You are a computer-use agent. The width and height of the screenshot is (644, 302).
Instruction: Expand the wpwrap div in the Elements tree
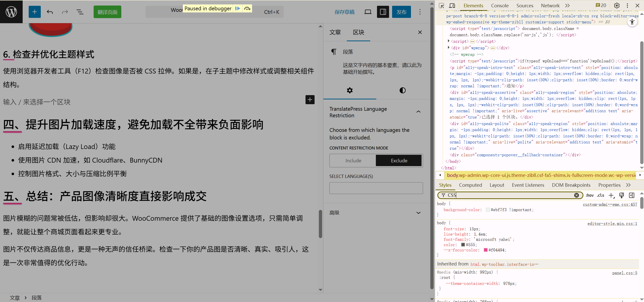pyautogui.click(x=448, y=48)
